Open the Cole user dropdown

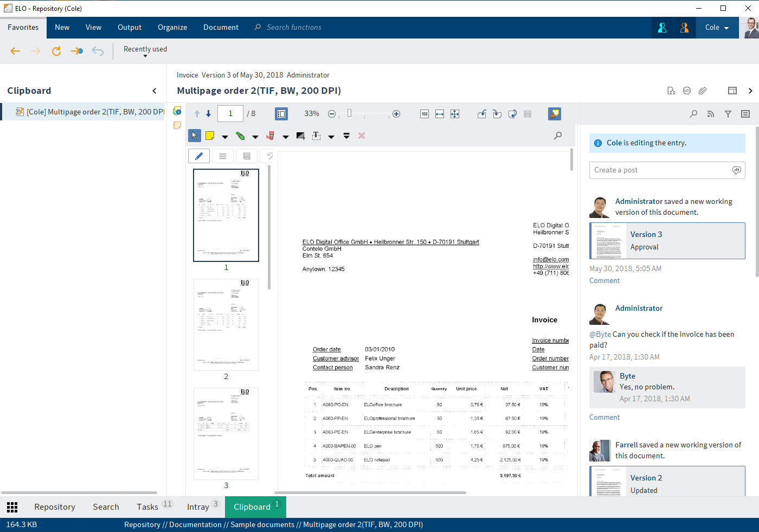coord(717,28)
